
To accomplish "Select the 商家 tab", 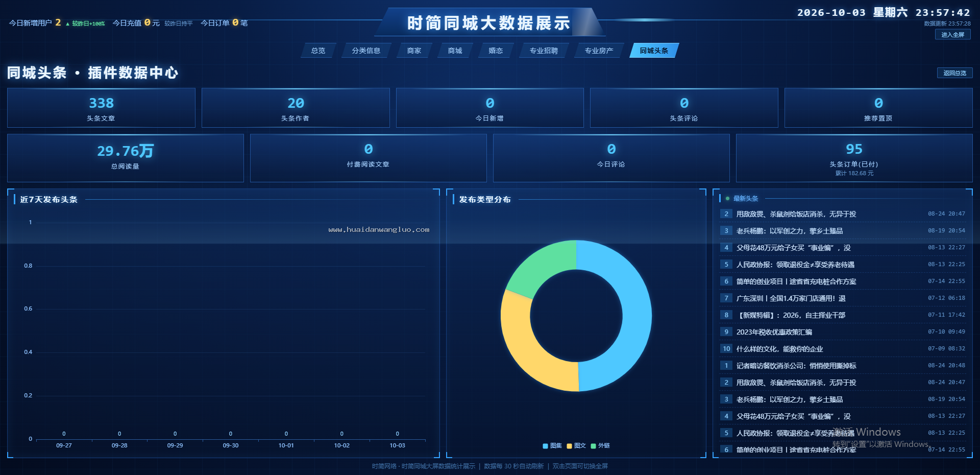I will [414, 51].
